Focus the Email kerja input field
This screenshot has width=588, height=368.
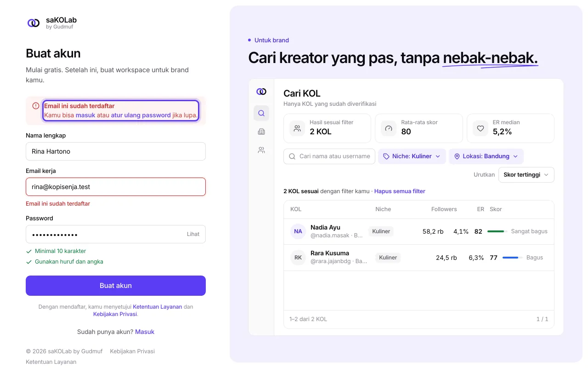click(x=116, y=187)
